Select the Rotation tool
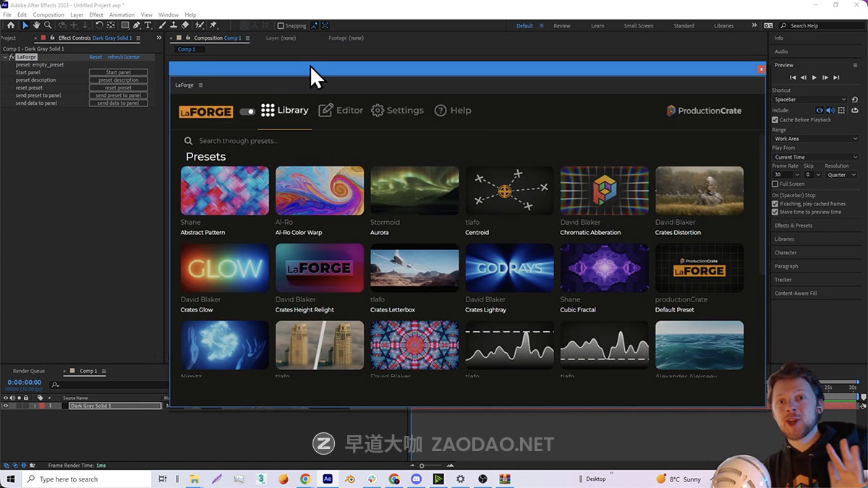Image resolution: width=868 pixels, height=488 pixels. [99, 25]
